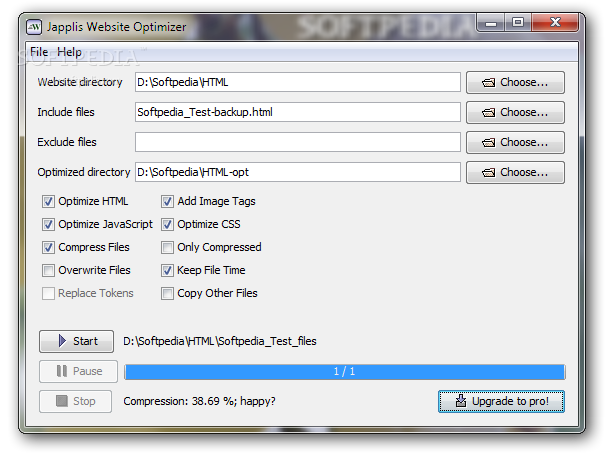
Task: Close the Japplis Website Optimizer window
Action: 555,23
